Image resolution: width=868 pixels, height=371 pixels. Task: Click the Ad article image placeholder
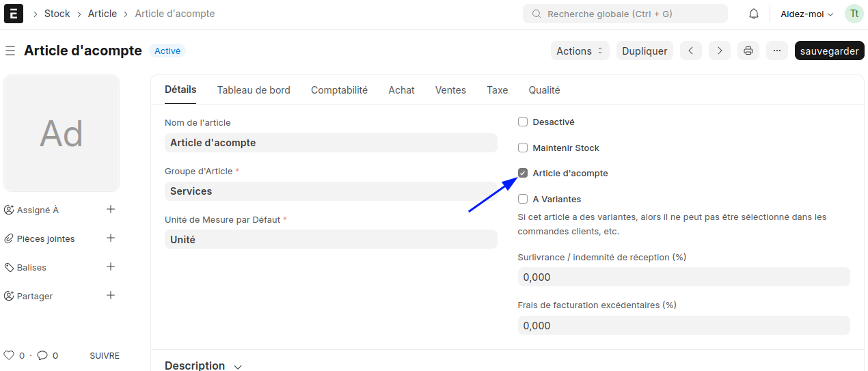pyautogui.click(x=62, y=133)
